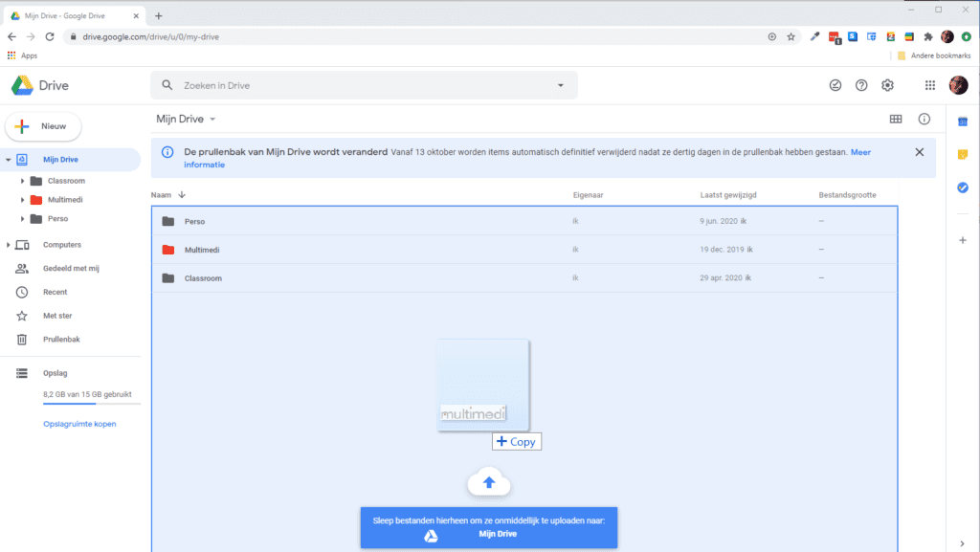
Task: Open the Prullenbak trash section
Action: [61, 340]
